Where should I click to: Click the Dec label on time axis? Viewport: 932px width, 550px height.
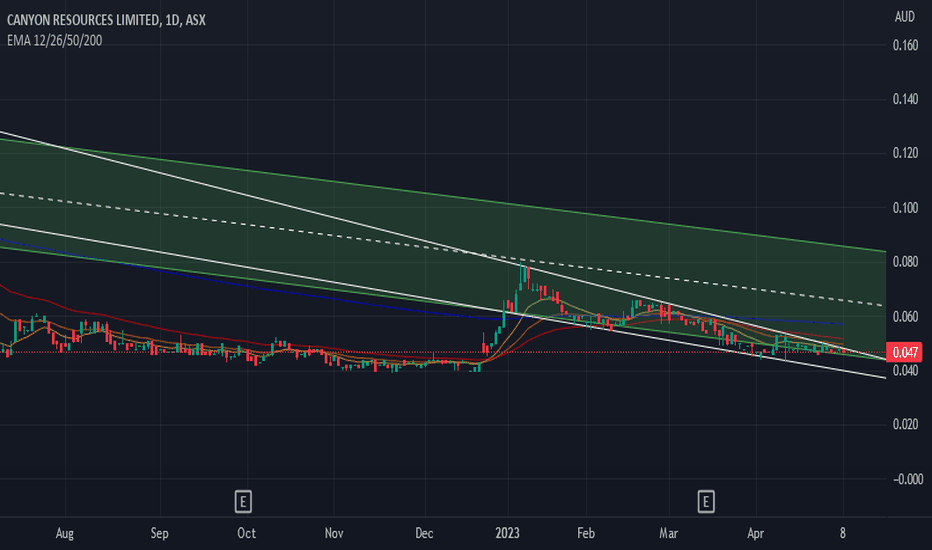(424, 533)
